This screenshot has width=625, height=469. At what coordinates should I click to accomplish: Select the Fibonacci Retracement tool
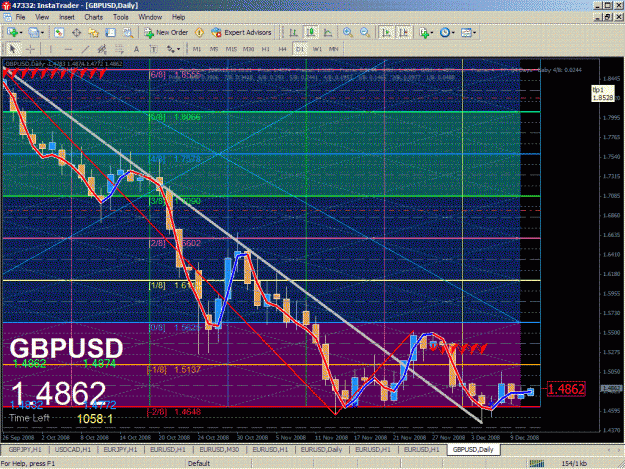[x=119, y=49]
